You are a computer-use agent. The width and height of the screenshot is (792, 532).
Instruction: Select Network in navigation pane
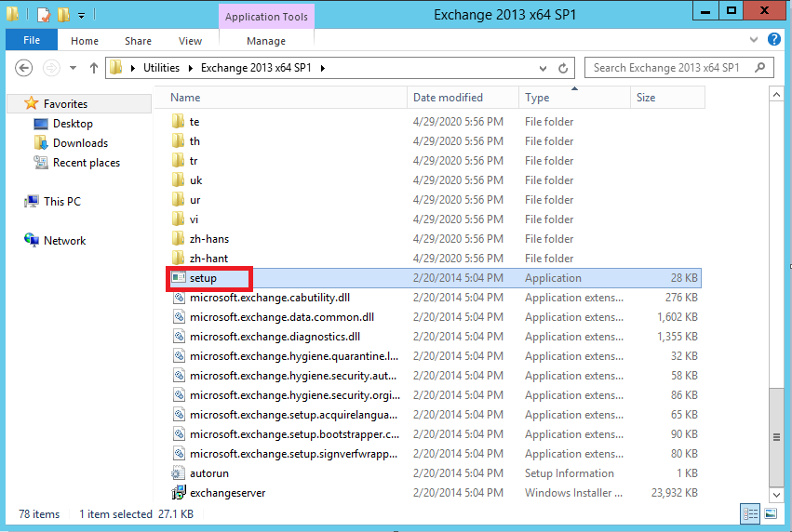[55, 240]
